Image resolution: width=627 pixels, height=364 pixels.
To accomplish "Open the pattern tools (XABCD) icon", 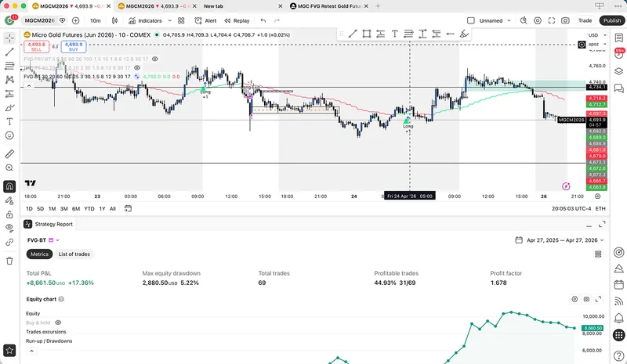I will pos(9,80).
